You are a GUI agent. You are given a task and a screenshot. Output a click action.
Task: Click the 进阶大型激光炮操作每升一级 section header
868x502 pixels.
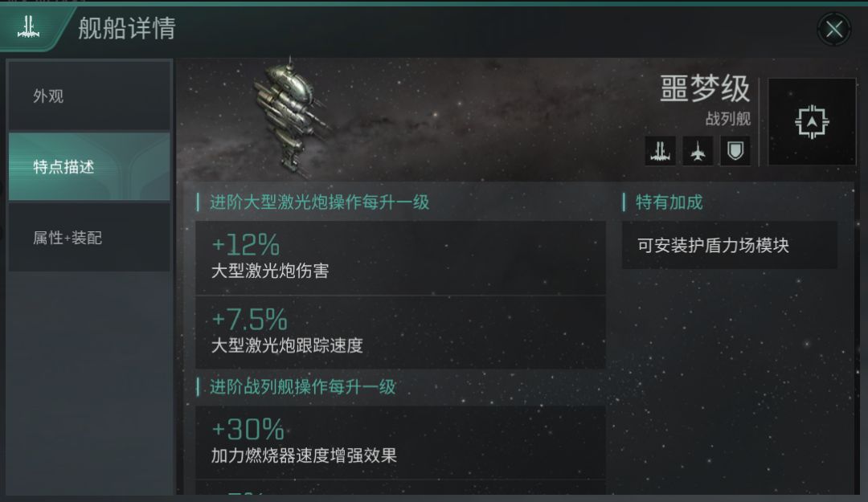[x=320, y=202]
